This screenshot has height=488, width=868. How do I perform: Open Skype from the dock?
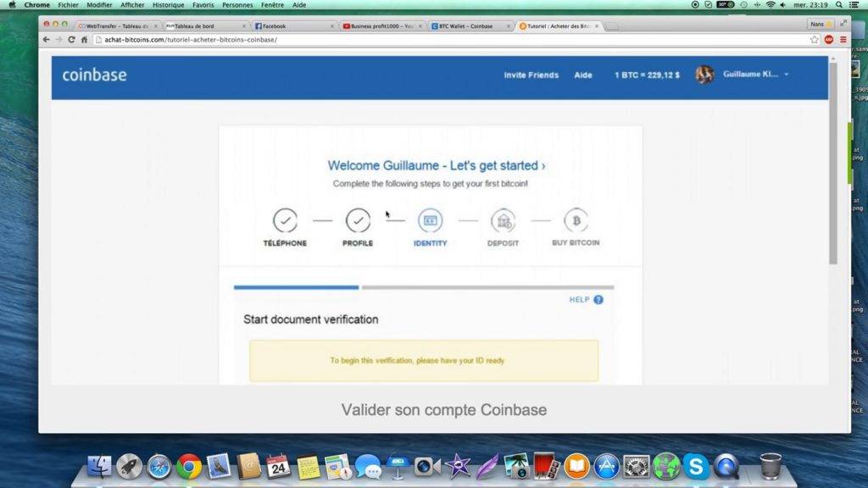pyautogui.click(x=696, y=467)
